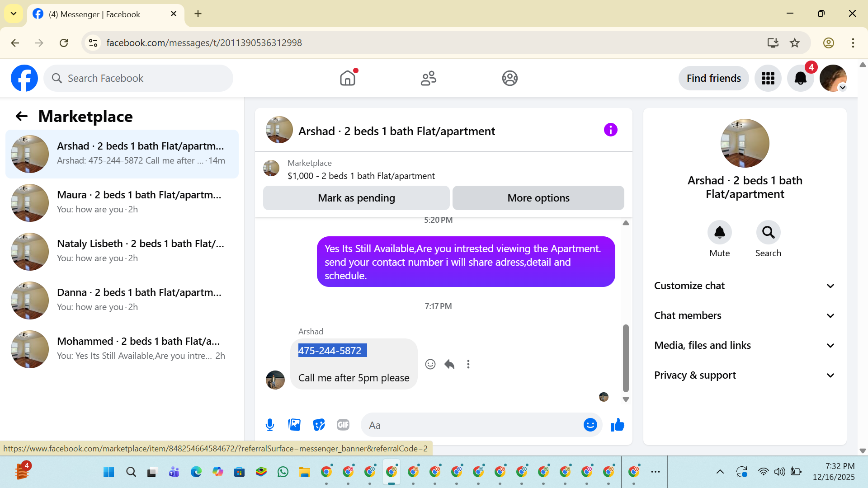
Task: Switch to the Messenger | Facebook tab
Action: 106,14
